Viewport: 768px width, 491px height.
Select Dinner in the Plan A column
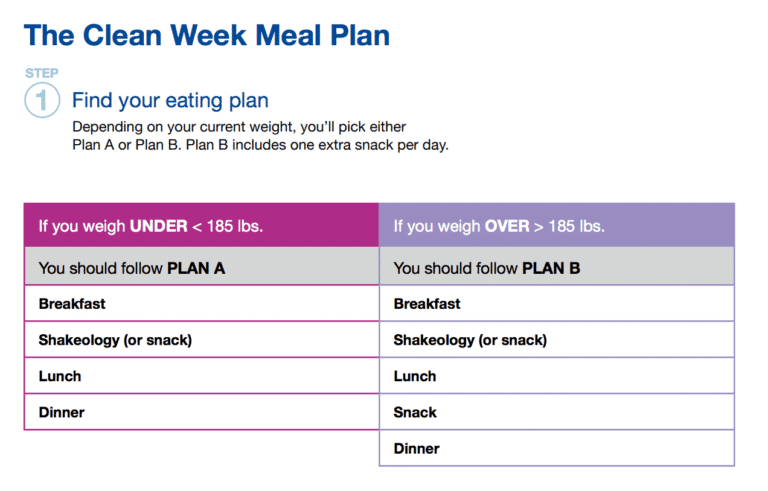click(201, 412)
